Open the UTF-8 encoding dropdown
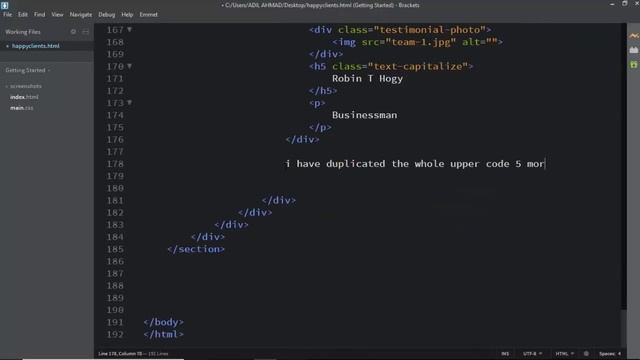Viewport: 640px width, 360px height. coord(532,353)
